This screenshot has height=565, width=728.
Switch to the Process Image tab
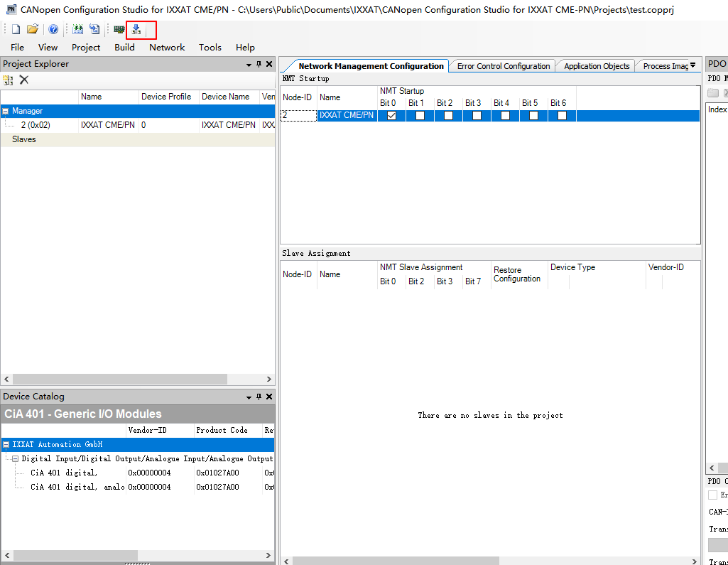click(x=665, y=66)
